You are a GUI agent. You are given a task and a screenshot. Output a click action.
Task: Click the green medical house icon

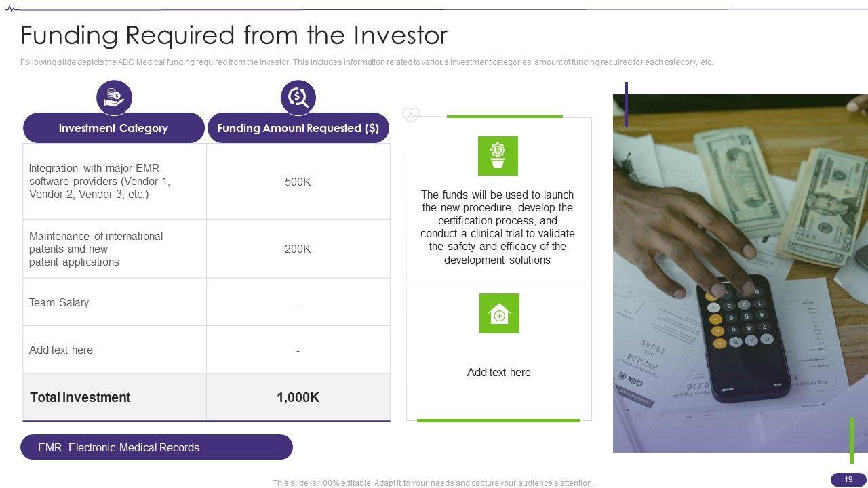click(499, 314)
